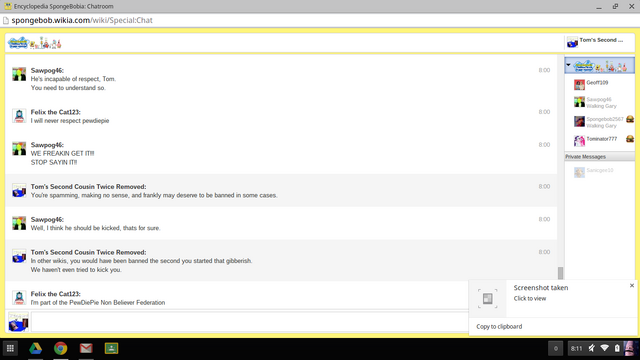Click the battery icon in system tray
Screen dimensions: 640x360
pyautogui.click(x=617, y=348)
